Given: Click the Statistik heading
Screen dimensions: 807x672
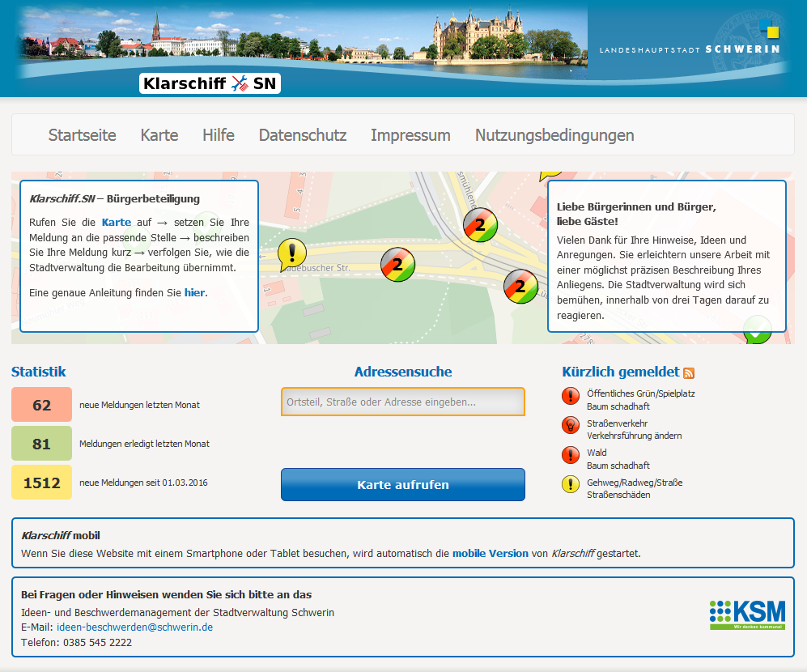Looking at the screenshot, I should click(39, 372).
